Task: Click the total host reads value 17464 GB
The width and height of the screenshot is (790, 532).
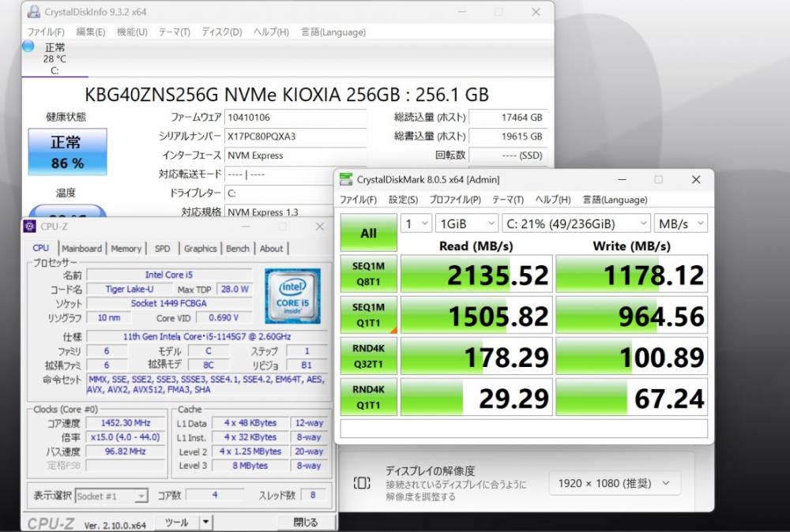Action: [508, 118]
